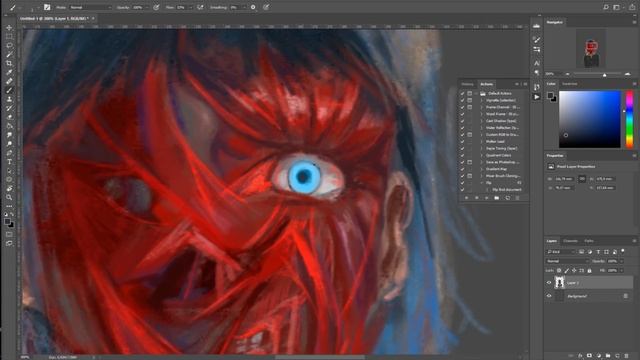This screenshot has width=640, height=360.
Task: Switch to the Actions tab
Action: pos(487,84)
